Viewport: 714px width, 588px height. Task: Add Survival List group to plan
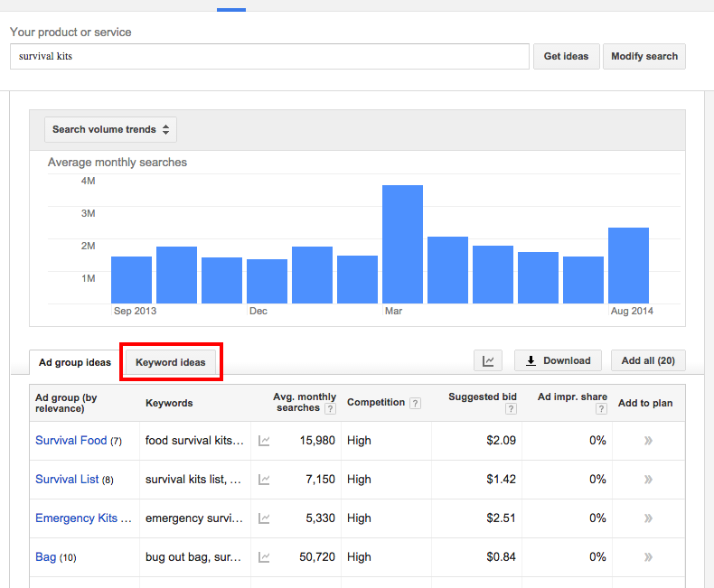coord(648,480)
